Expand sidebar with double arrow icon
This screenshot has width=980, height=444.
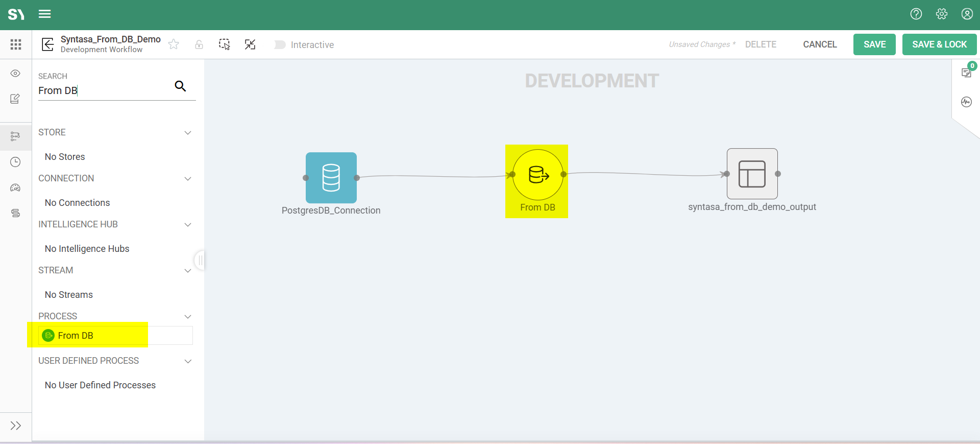16,426
